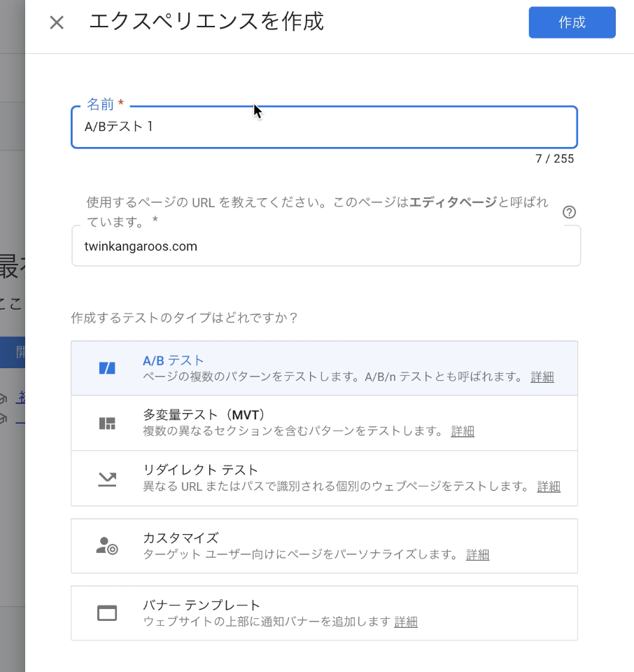Click the 作成するテストのタイプ question text

pyautogui.click(x=184, y=318)
